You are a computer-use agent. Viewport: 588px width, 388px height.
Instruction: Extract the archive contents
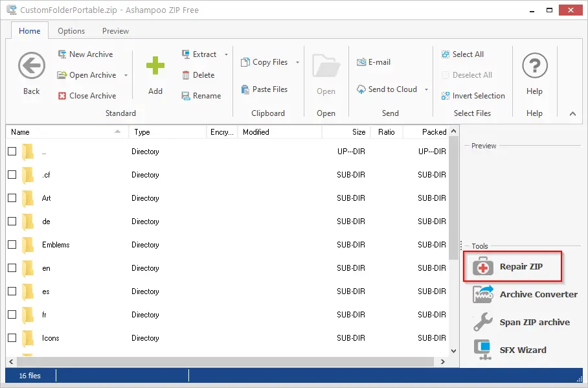[x=199, y=54]
